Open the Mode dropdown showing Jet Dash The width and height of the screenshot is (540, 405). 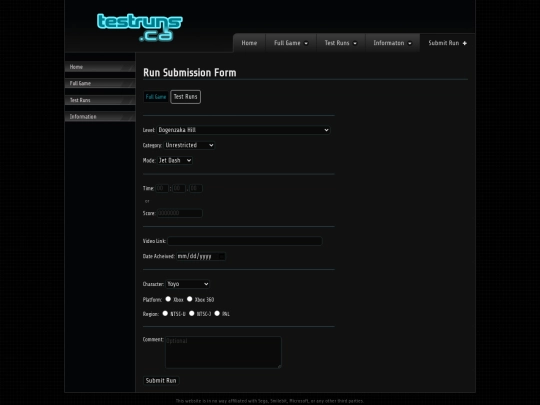(x=175, y=160)
